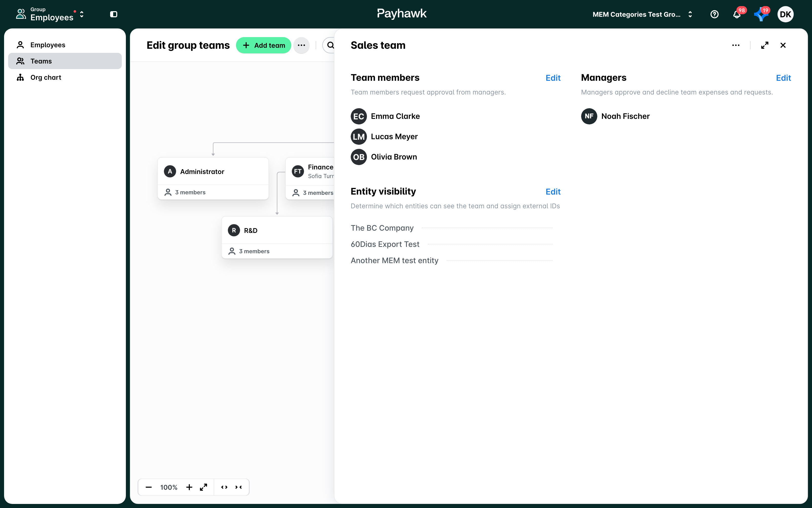Click 3 members under R&D
Viewport: 812px width, 508px height.
(x=254, y=251)
